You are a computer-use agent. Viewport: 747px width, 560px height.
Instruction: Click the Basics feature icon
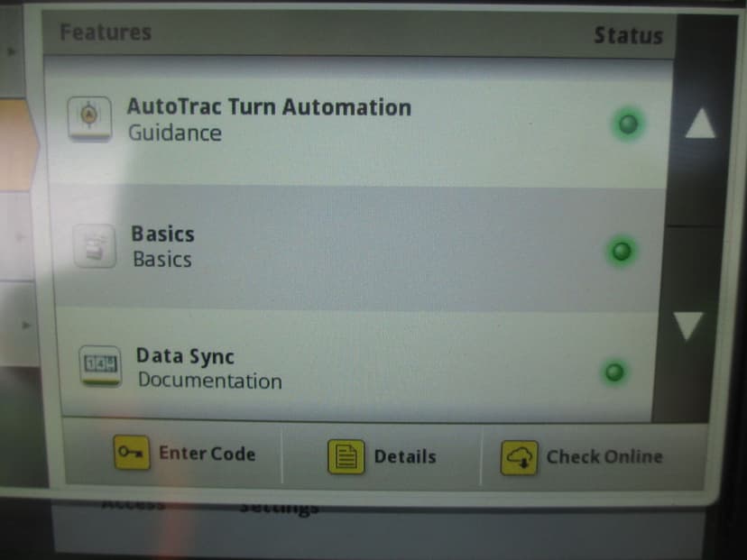(x=95, y=245)
